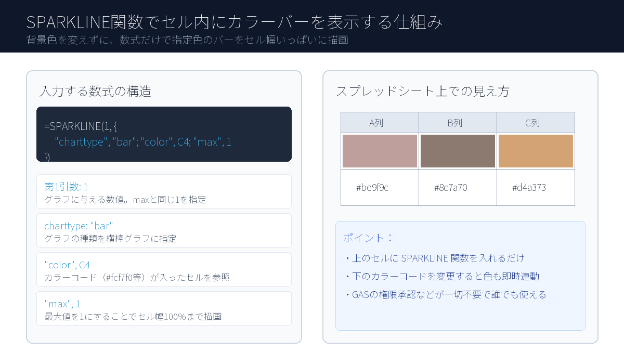Click the "max", 1 card title
This screenshot has height=364, width=624.
coord(62,304)
